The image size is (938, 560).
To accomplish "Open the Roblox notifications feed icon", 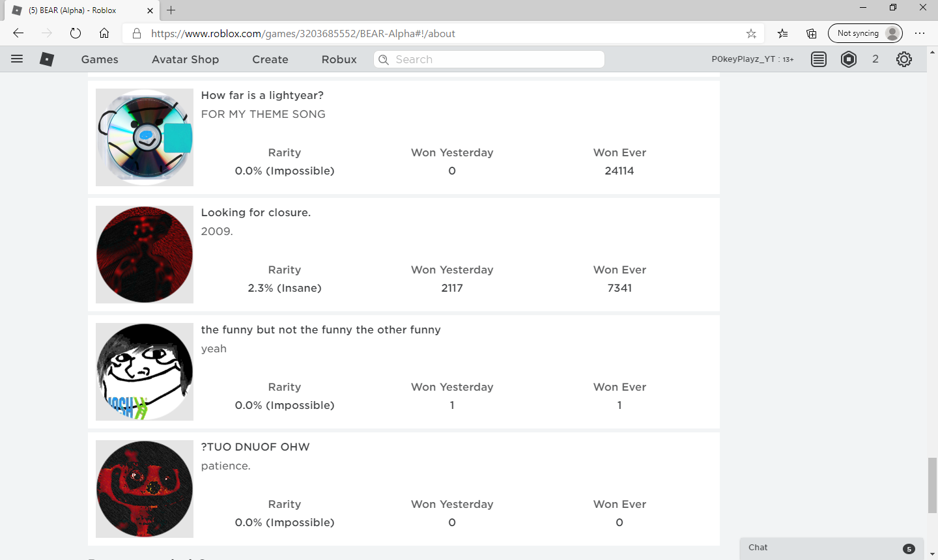I will [x=819, y=59].
